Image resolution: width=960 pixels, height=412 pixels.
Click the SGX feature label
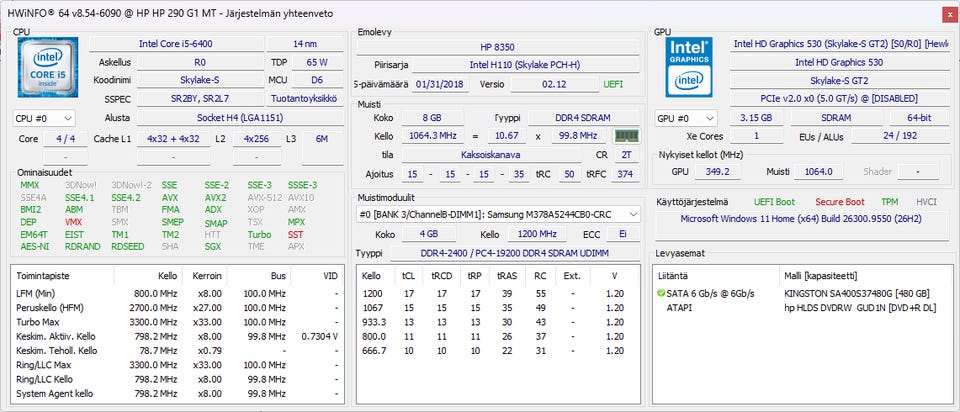[212, 247]
